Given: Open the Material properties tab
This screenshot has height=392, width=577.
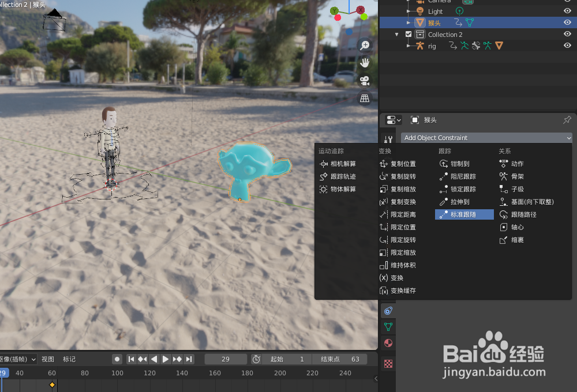Looking at the screenshot, I should point(388,343).
